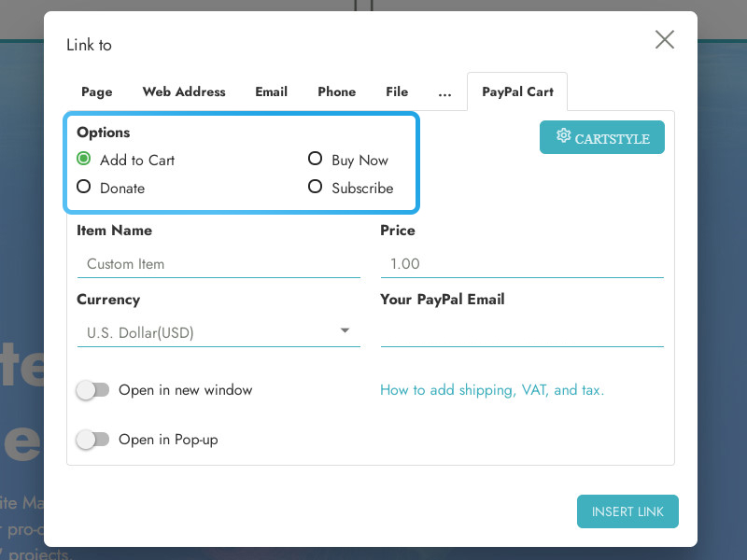Close the Link to dialog
Screen dimensions: 747x560
[x=664, y=39]
